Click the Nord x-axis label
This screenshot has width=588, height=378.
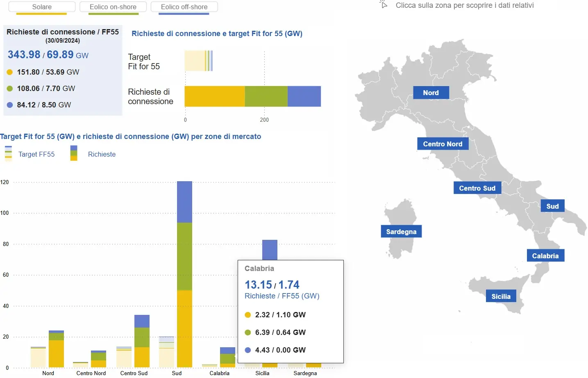pyautogui.click(x=48, y=373)
